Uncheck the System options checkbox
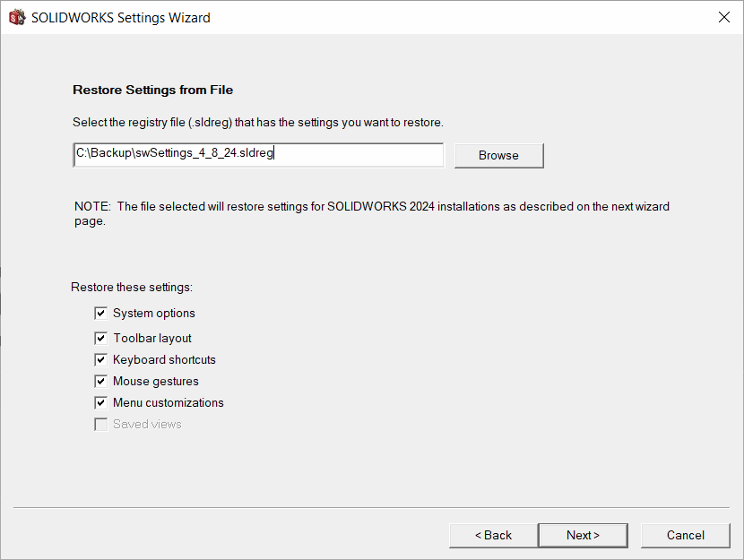 pyautogui.click(x=100, y=313)
